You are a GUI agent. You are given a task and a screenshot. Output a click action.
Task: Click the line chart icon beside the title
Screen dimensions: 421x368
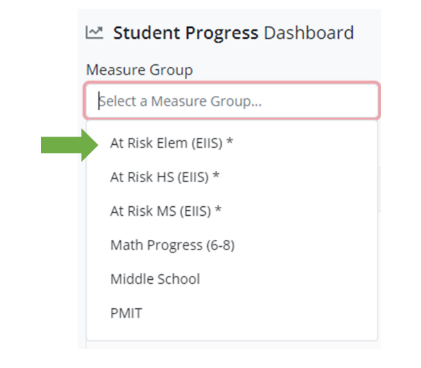(94, 33)
